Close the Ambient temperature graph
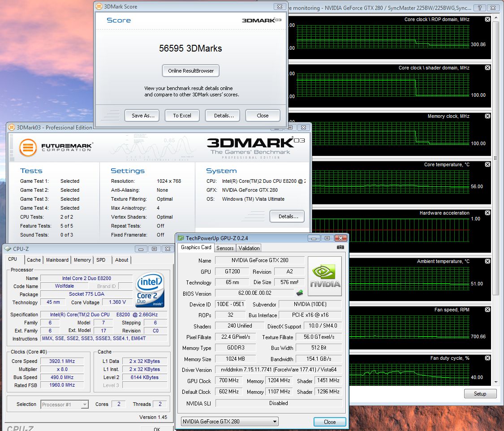 tap(487, 261)
